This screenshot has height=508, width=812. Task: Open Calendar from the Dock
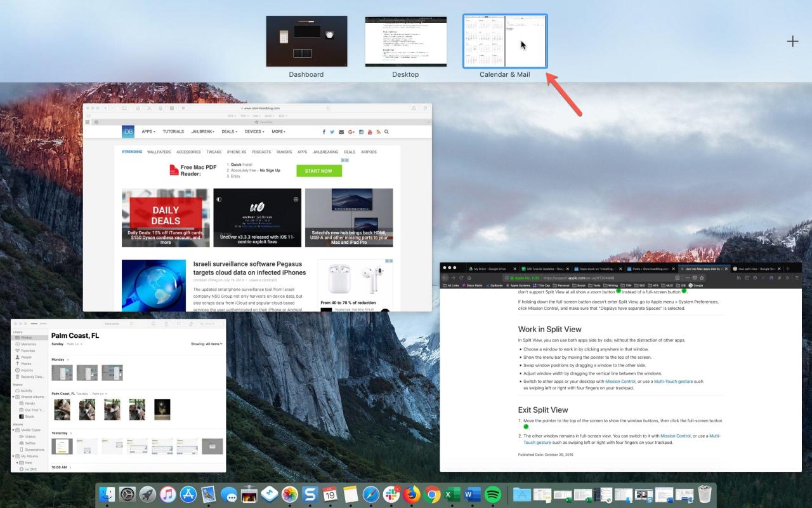330,495
